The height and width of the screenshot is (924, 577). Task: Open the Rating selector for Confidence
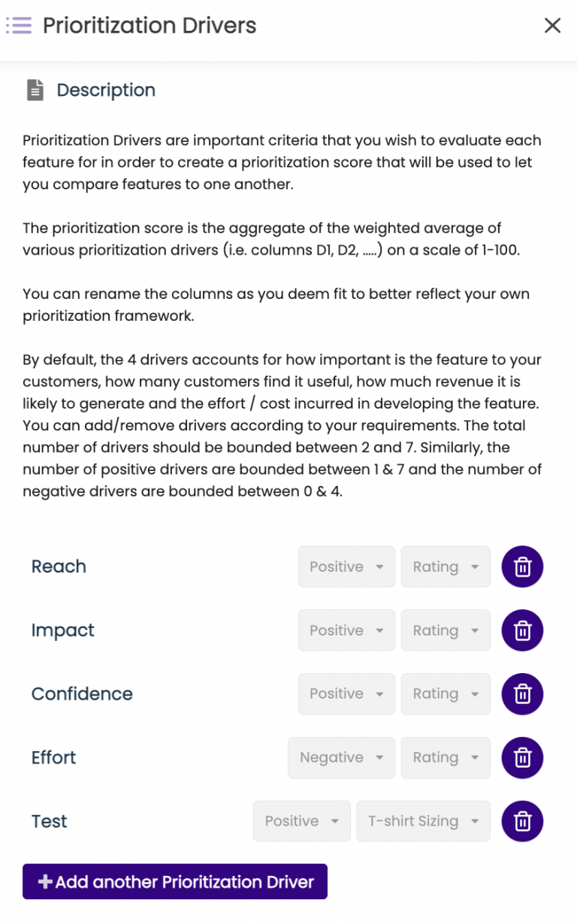click(445, 694)
